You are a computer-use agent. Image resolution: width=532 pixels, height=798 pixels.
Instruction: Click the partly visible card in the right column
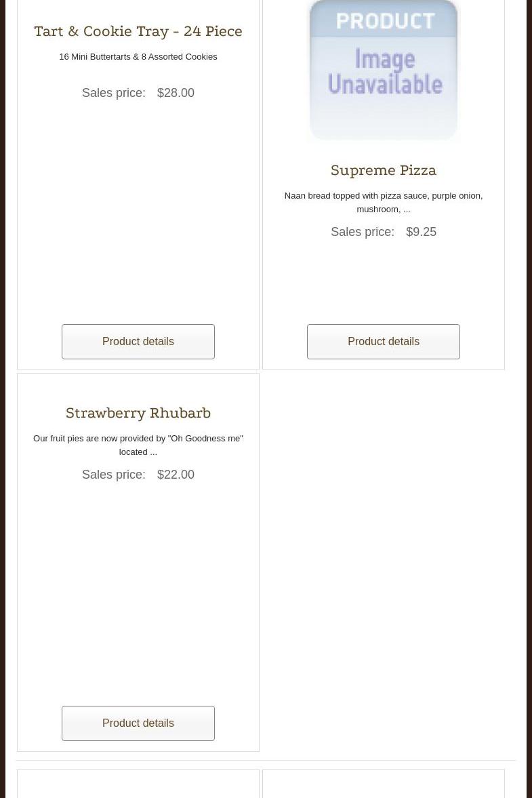click(x=384, y=784)
